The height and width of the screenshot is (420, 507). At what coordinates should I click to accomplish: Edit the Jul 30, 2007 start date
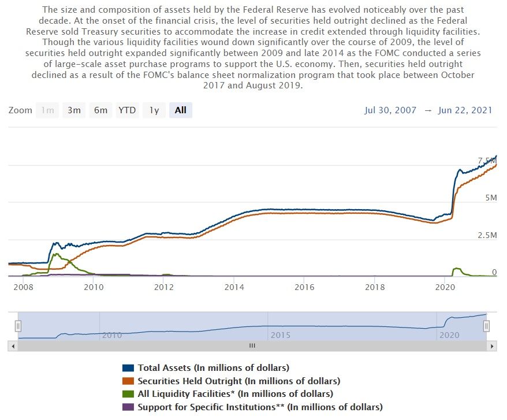[390, 110]
